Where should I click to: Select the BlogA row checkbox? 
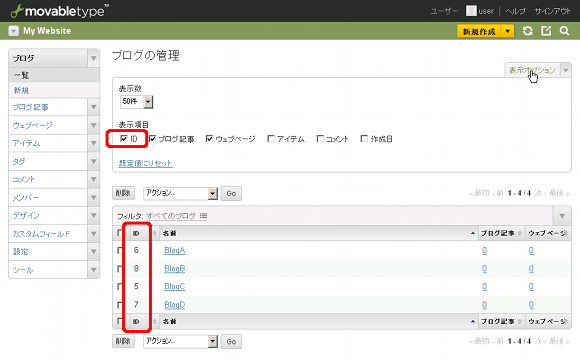[x=119, y=251]
